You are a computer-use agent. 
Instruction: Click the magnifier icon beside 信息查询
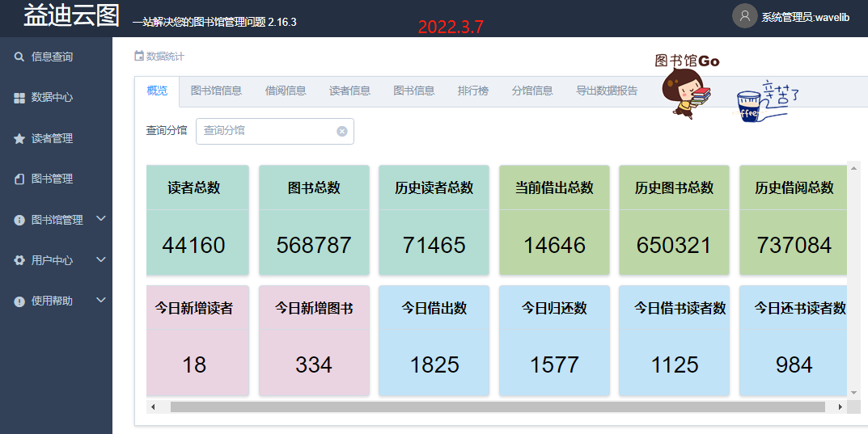tap(19, 57)
